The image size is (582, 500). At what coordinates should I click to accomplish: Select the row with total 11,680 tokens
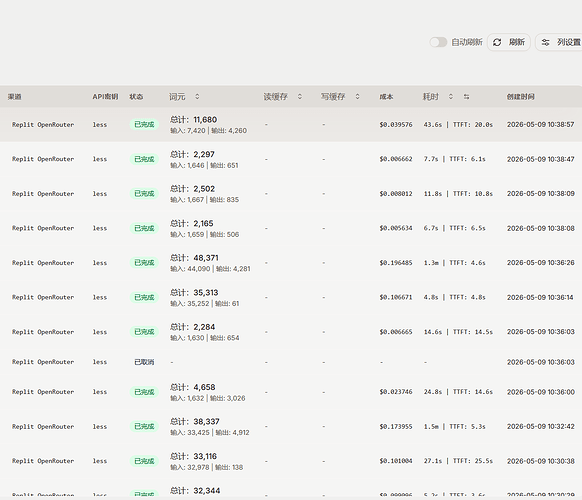coord(291,124)
